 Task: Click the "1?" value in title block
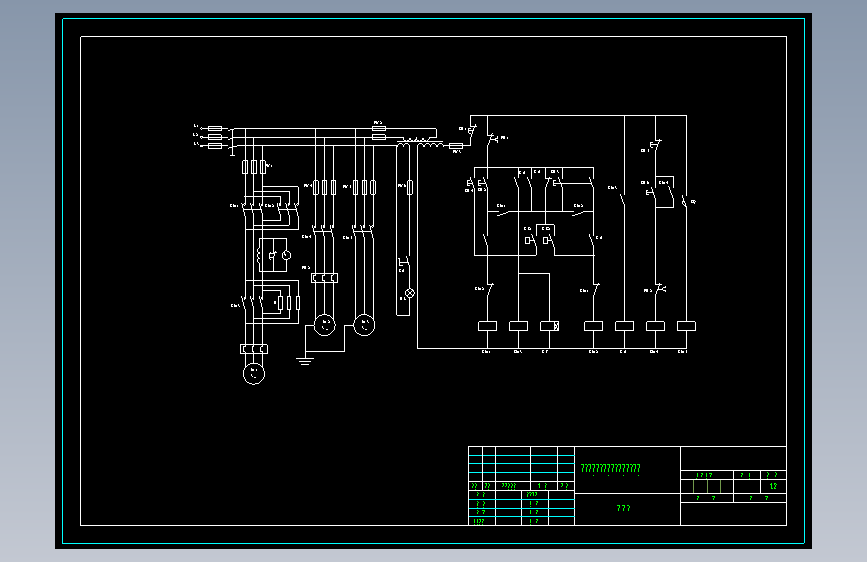pos(773,486)
